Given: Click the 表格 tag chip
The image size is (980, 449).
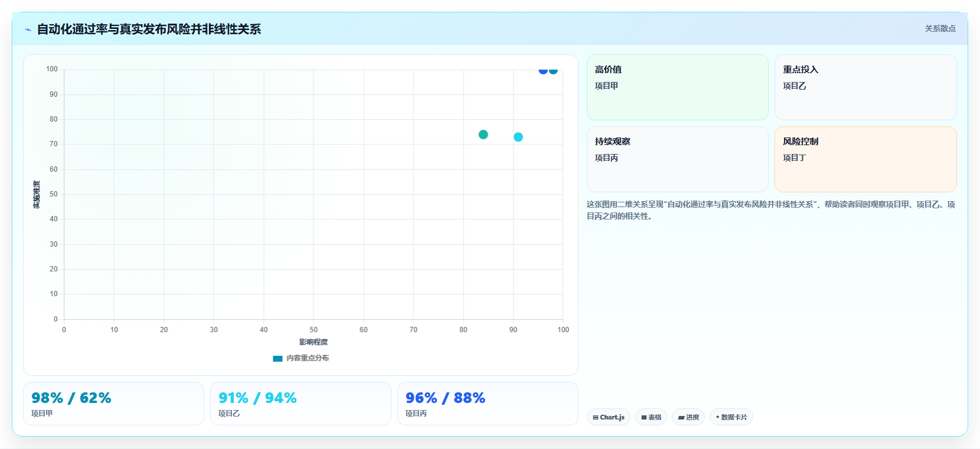Looking at the screenshot, I should (x=651, y=417).
